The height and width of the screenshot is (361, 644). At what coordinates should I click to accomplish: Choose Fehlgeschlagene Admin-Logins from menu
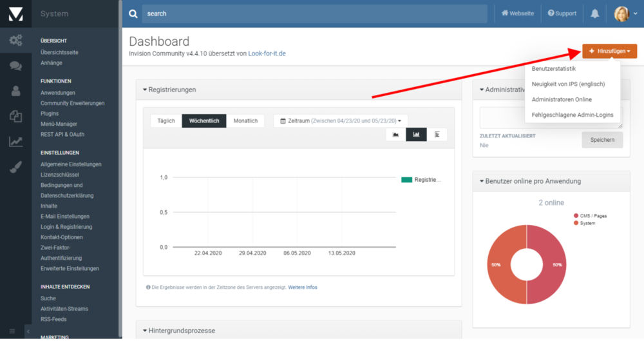click(x=573, y=115)
